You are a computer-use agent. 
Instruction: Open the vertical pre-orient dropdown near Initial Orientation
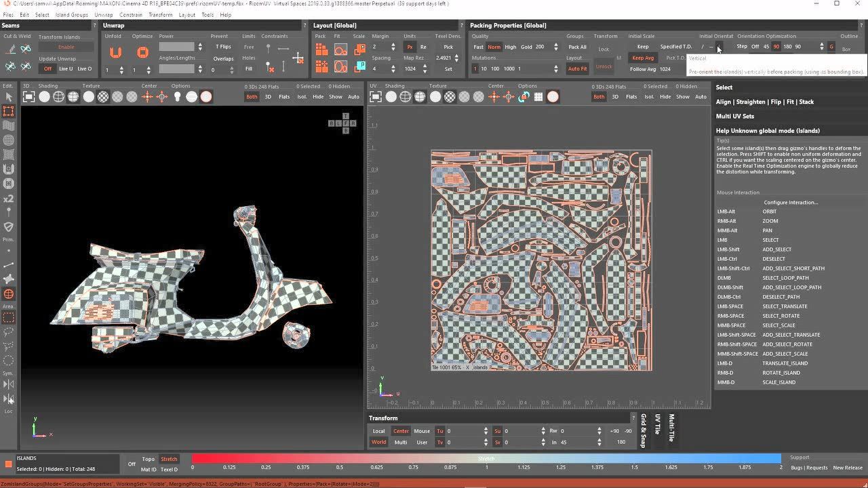(717, 46)
